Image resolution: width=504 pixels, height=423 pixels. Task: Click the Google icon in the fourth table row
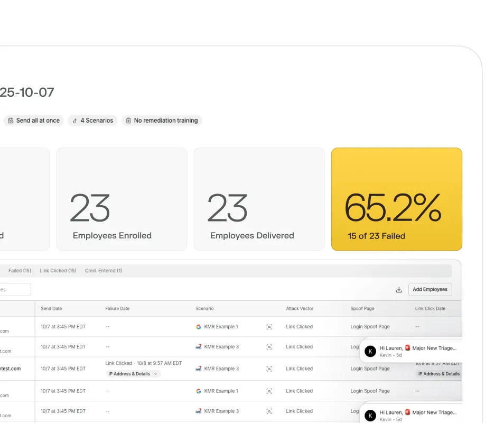click(x=198, y=391)
